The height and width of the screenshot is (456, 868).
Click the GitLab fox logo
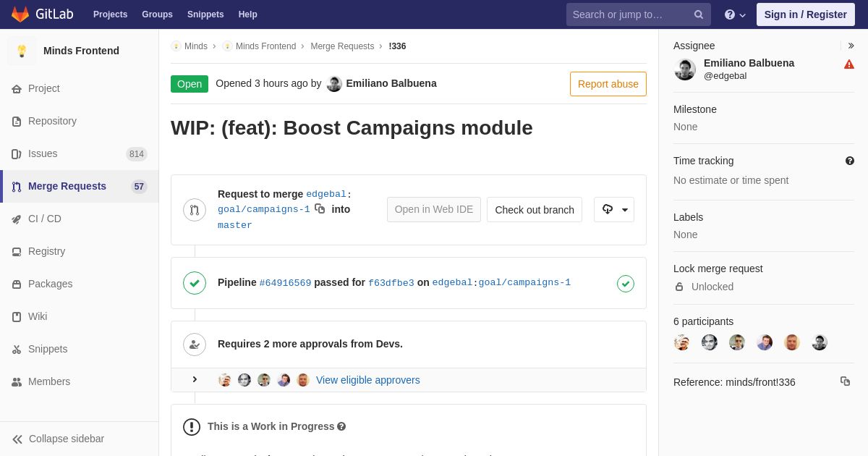(x=20, y=14)
